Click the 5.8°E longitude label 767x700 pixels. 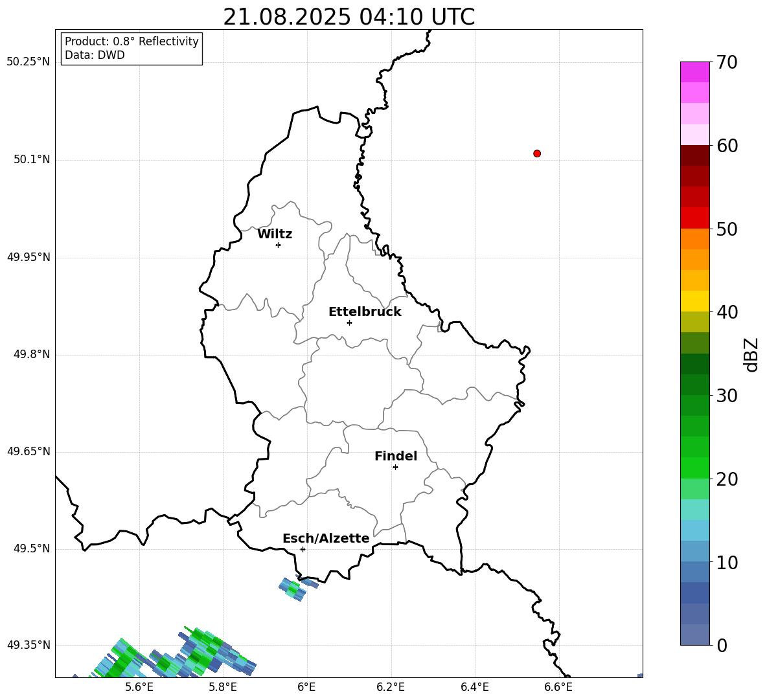click(223, 687)
